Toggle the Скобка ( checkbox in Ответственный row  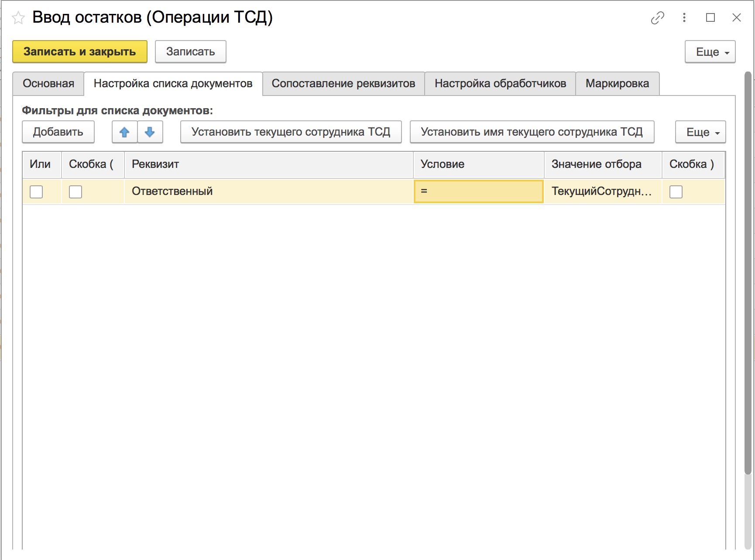coord(75,191)
